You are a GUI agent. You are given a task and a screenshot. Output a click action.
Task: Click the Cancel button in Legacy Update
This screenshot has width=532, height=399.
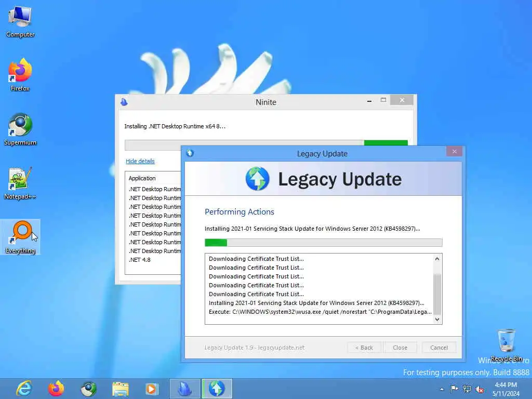(438, 348)
